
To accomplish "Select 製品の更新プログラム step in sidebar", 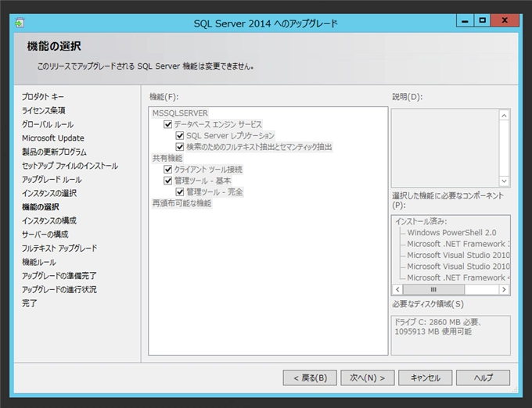I will [x=54, y=152].
